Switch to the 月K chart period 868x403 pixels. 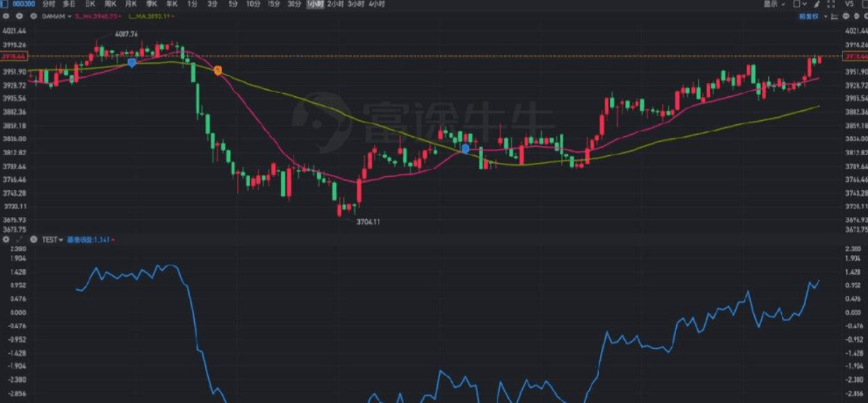131,4
